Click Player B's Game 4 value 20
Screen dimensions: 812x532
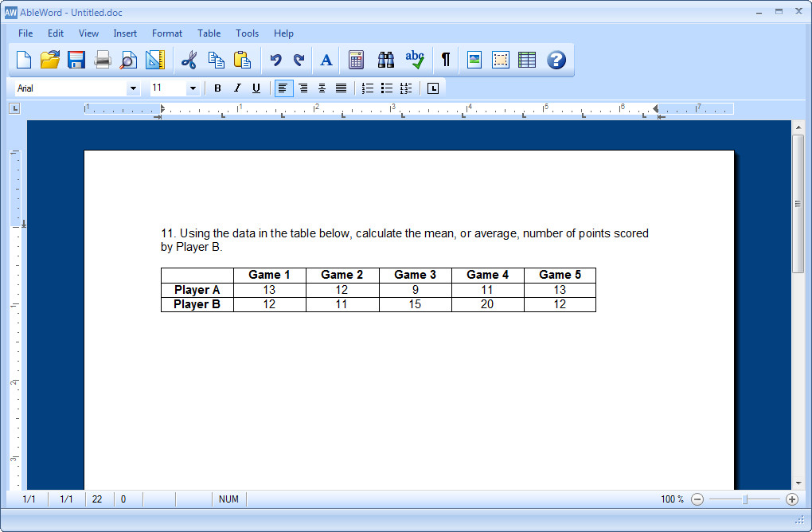click(x=486, y=304)
